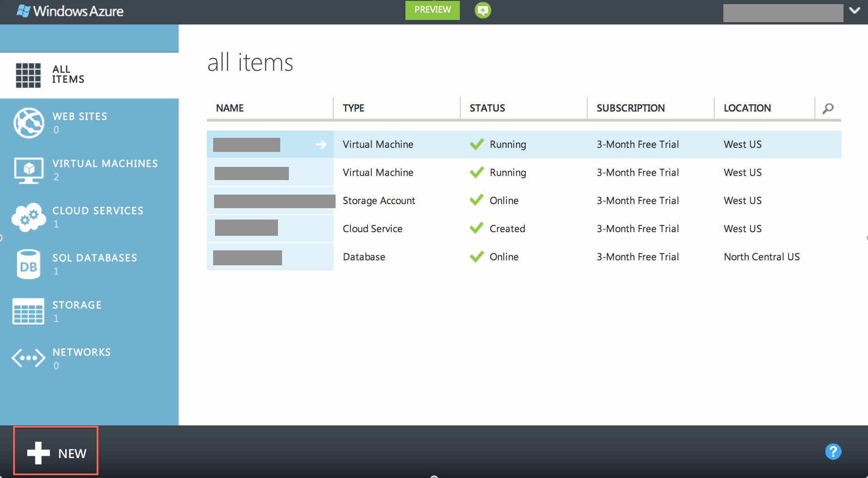Open the VIRTUAL MACHINES section
868x478 pixels.
tap(105, 164)
